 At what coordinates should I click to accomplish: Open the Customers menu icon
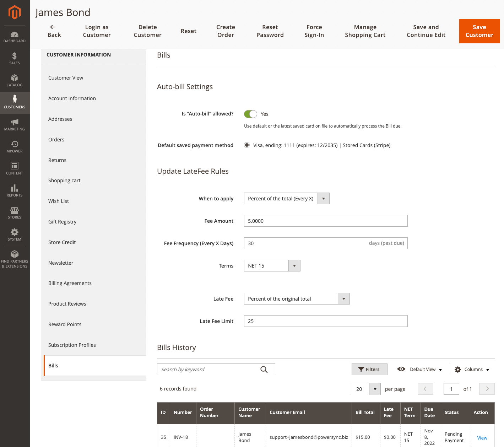click(15, 99)
